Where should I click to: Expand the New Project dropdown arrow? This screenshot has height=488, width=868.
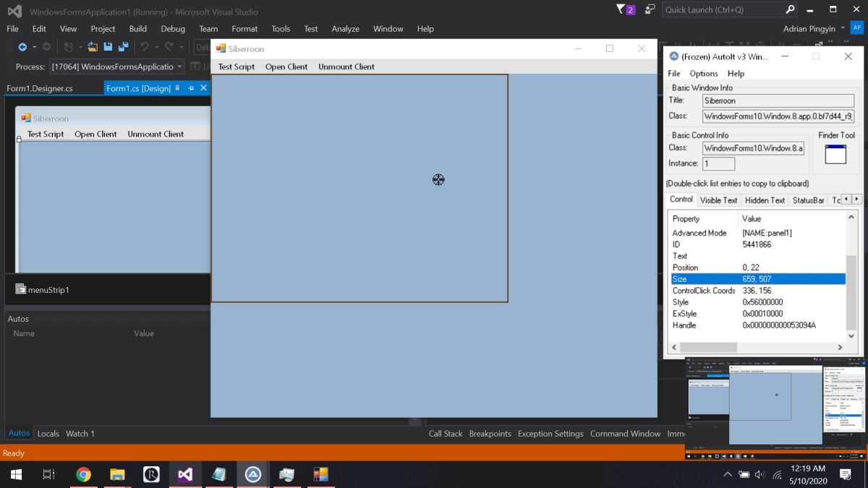click(x=80, y=47)
